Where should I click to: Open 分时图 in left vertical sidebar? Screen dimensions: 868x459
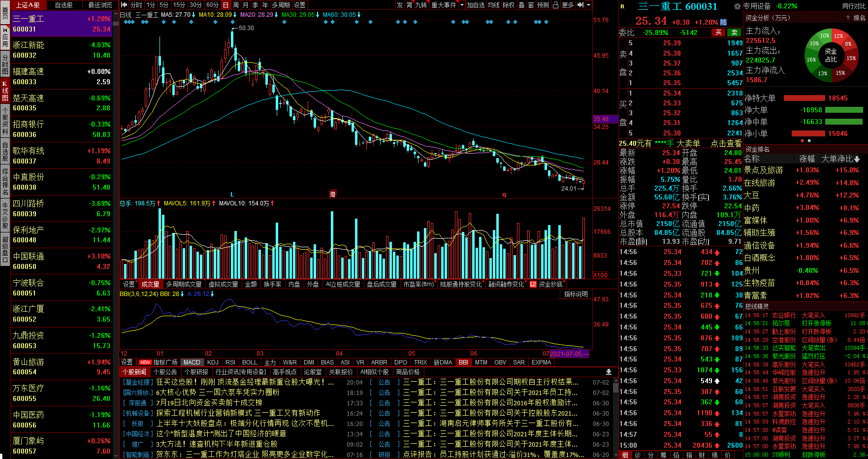tap(5, 65)
